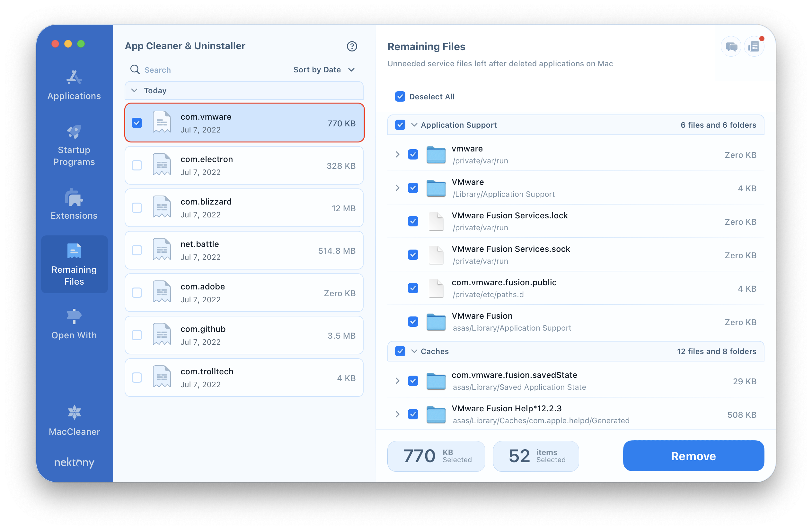The height and width of the screenshot is (530, 812).
Task: Select com.blizzard from remaining files list
Action: point(137,207)
